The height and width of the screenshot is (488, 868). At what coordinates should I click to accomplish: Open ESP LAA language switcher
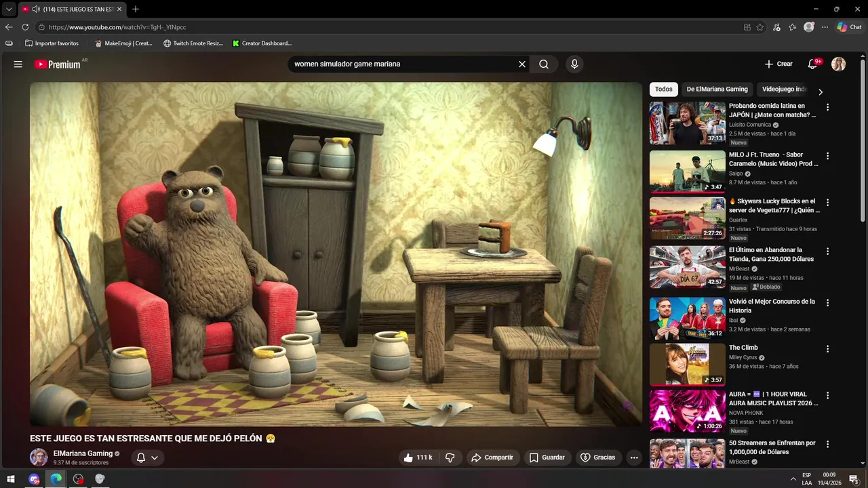pos(806,479)
